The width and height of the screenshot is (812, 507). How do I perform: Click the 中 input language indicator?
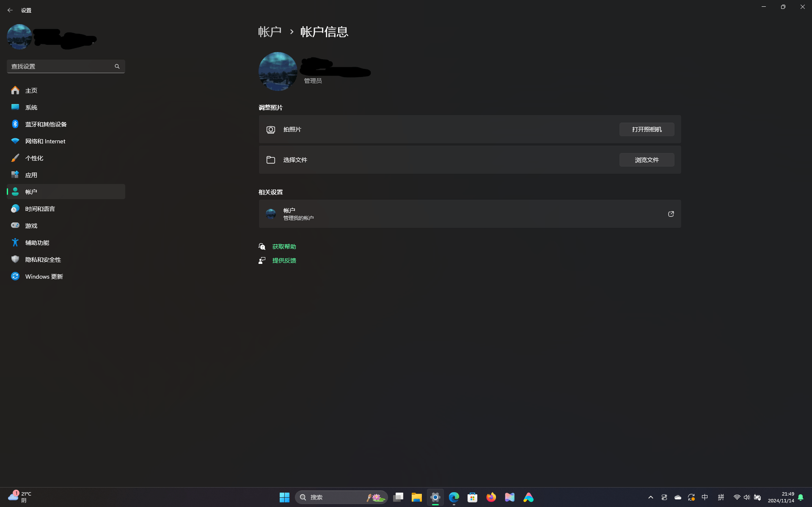[705, 497]
